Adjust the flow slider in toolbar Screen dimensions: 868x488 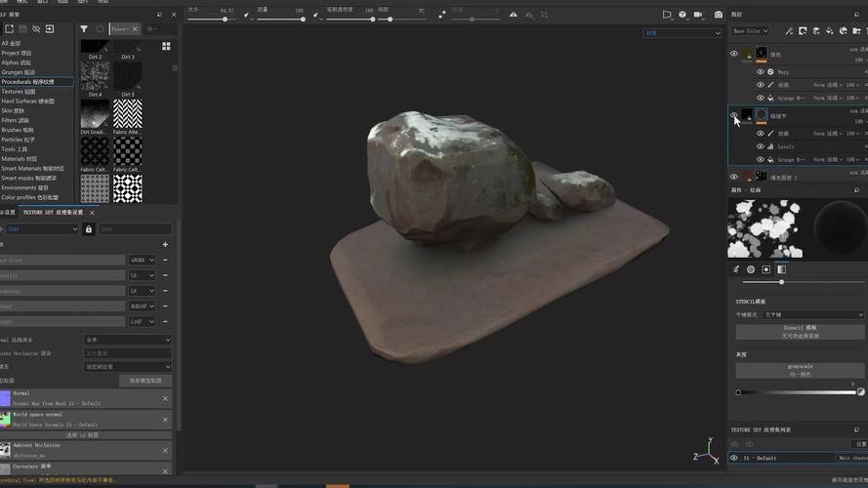281,20
